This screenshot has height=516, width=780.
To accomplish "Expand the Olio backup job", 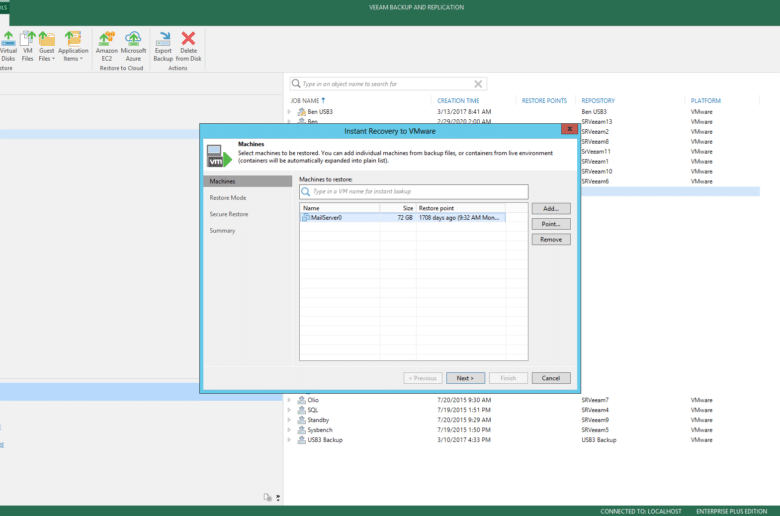I will click(x=289, y=400).
